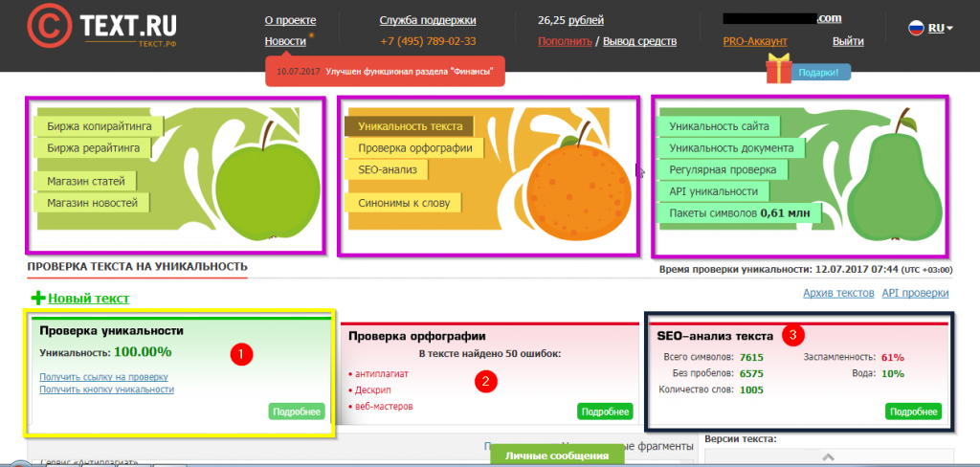Screen dimensions: 980x467
Task: Open API проверки link
Action: [x=915, y=293]
